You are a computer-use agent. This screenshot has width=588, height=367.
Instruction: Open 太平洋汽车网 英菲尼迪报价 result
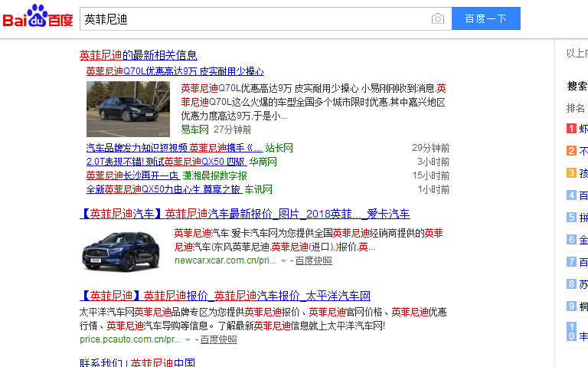[225, 296]
